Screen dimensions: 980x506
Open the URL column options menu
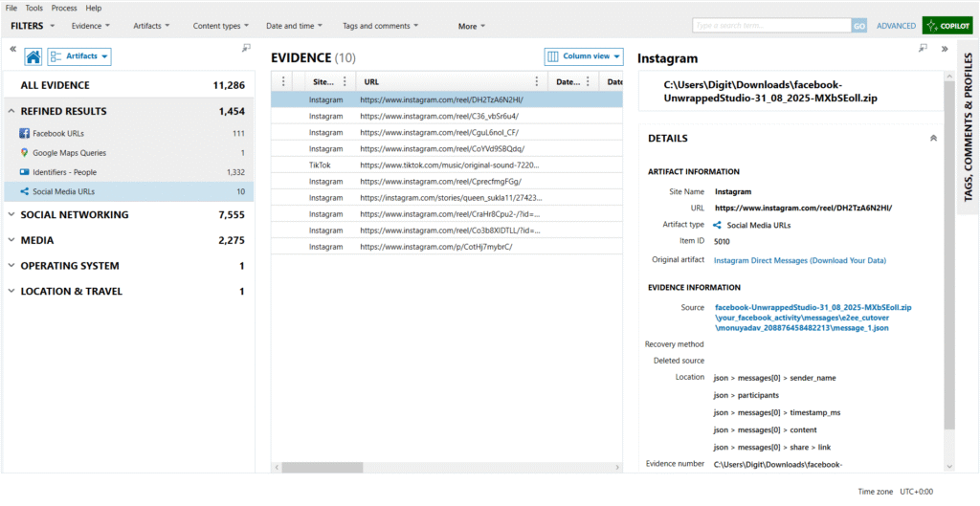tap(536, 81)
